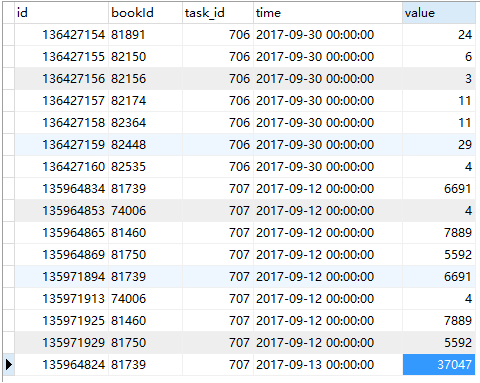Select time cell in row 135971925
The height and width of the screenshot is (383, 480).
point(328,321)
